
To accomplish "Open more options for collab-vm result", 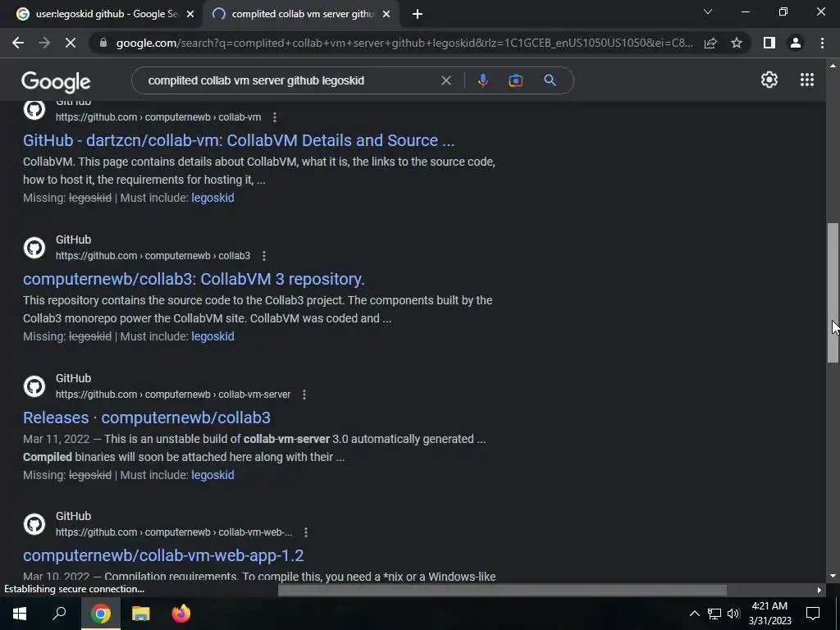I will (274, 116).
